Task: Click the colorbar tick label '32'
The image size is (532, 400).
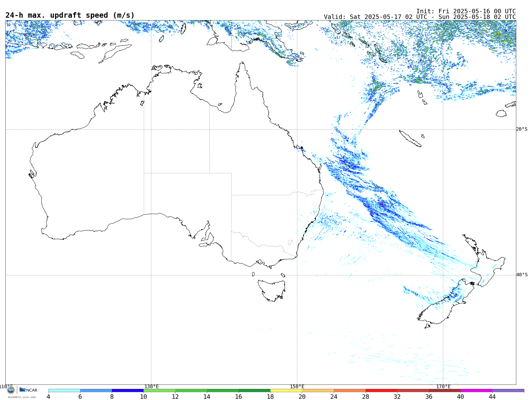Action: click(x=397, y=397)
